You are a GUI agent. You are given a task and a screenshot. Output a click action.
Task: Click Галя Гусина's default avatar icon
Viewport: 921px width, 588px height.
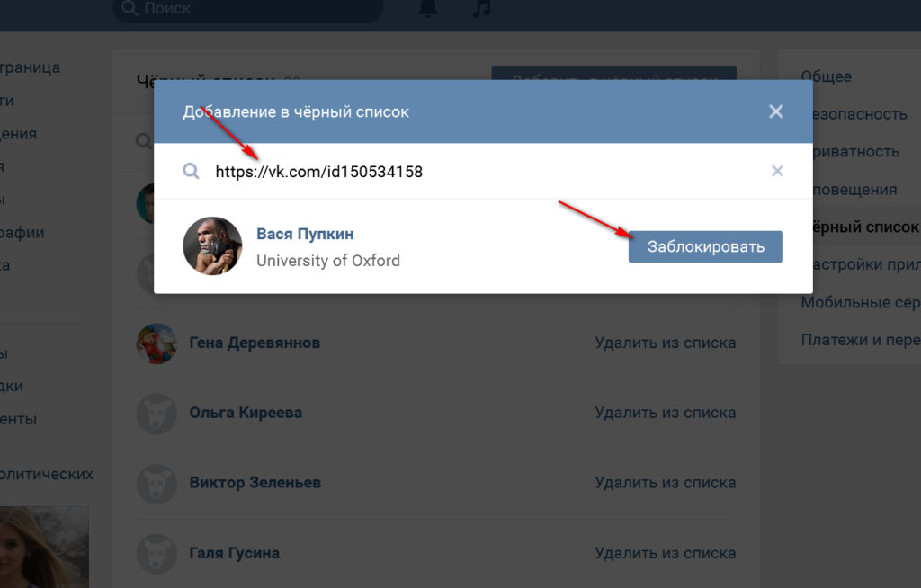point(156,553)
